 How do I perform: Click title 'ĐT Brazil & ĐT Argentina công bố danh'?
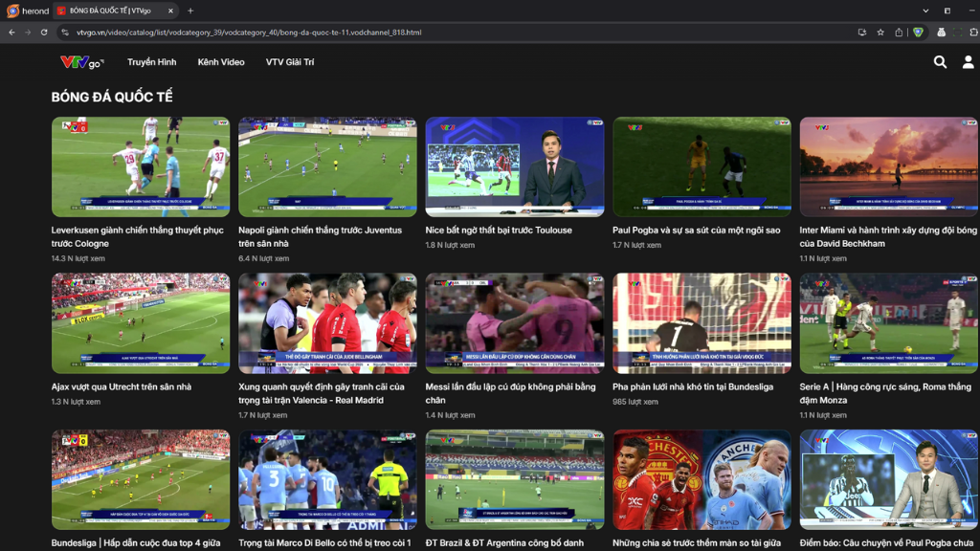coord(504,543)
